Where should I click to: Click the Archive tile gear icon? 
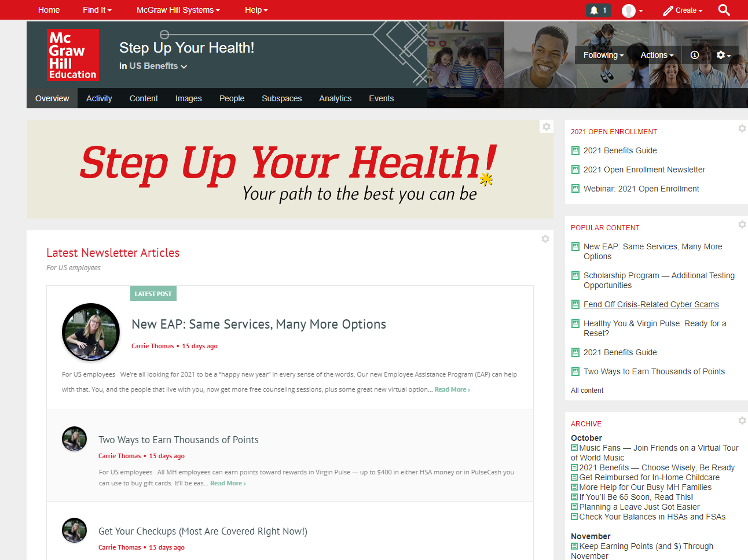tap(742, 421)
